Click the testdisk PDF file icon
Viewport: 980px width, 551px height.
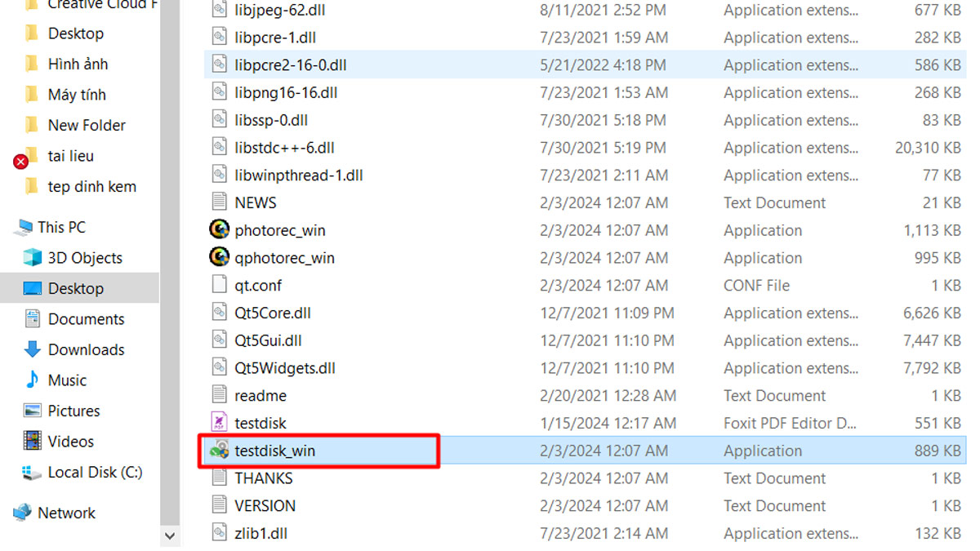[x=219, y=423]
